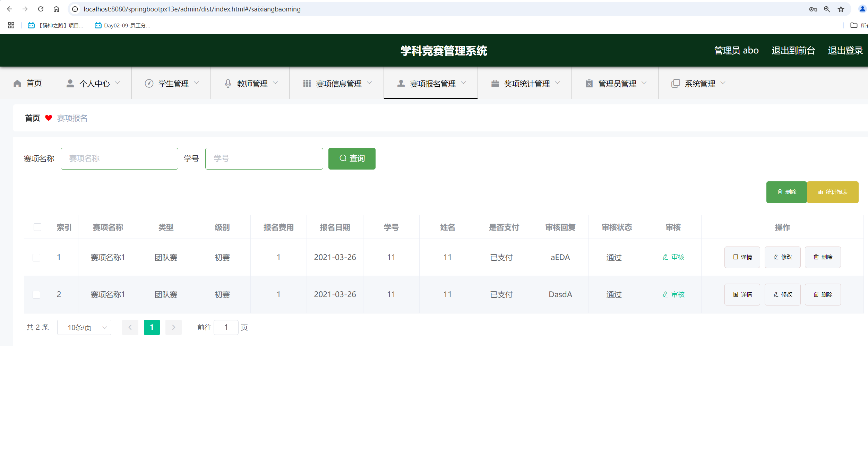Expand the 教师管理 menu chevron
This screenshot has height=457, width=868.
tap(276, 83)
